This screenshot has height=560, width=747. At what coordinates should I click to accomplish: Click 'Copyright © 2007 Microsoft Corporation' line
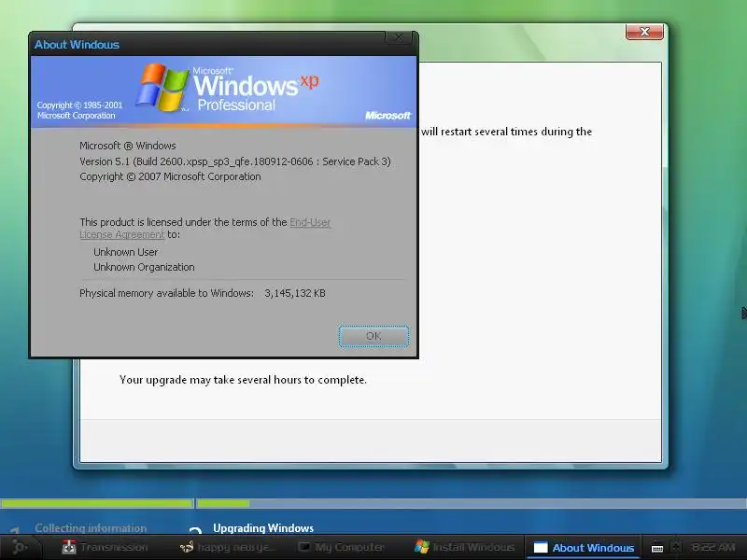tap(170, 176)
